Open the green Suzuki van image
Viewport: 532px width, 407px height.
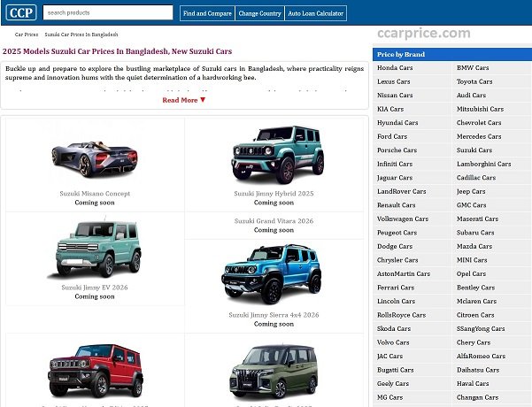point(274,372)
